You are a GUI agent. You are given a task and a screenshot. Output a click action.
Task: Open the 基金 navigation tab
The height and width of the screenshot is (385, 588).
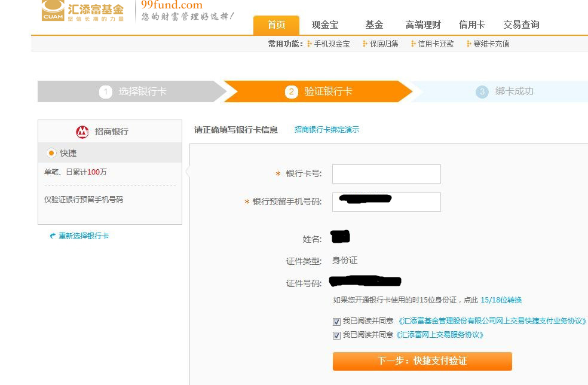[x=374, y=25]
